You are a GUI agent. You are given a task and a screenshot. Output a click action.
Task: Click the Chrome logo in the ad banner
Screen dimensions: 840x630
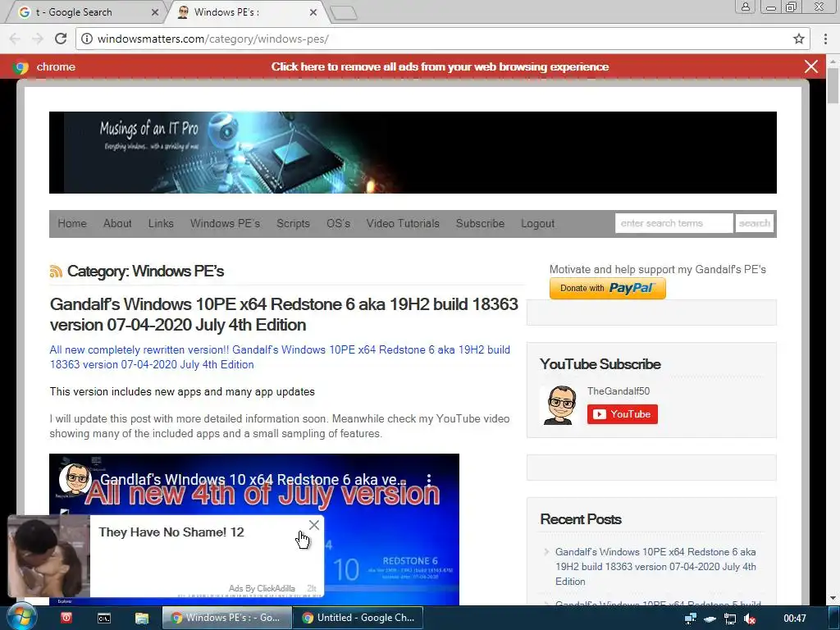pyautogui.click(x=21, y=67)
